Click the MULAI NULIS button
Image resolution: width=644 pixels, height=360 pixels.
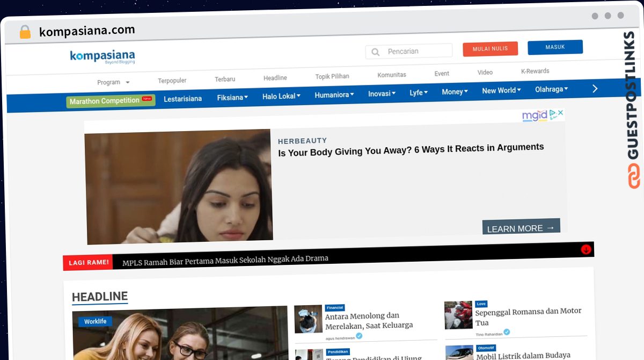pos(490,48)
